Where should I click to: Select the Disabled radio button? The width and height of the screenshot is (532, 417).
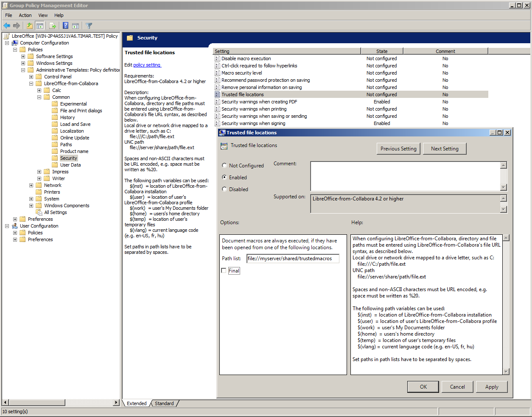pos(224,189)
